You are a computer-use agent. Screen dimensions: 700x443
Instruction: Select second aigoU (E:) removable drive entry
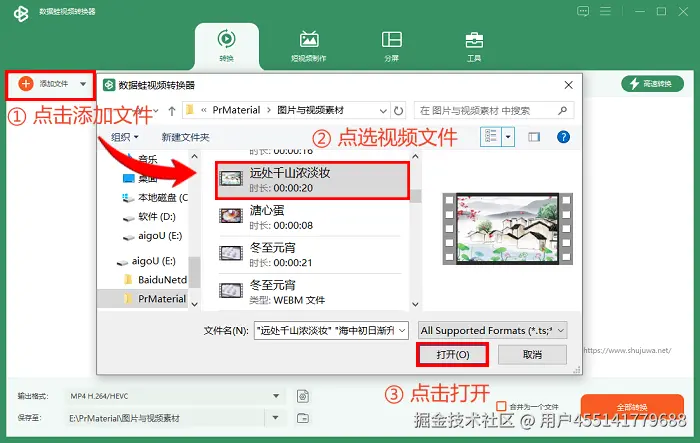(x=146, y=261)
